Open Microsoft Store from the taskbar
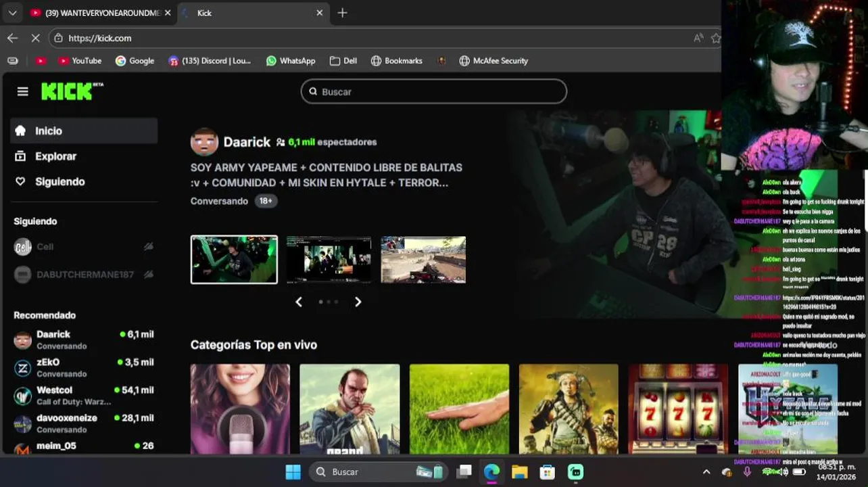This screenshot has width=868, height=487. pyautogui.click(x=547, y=471)
